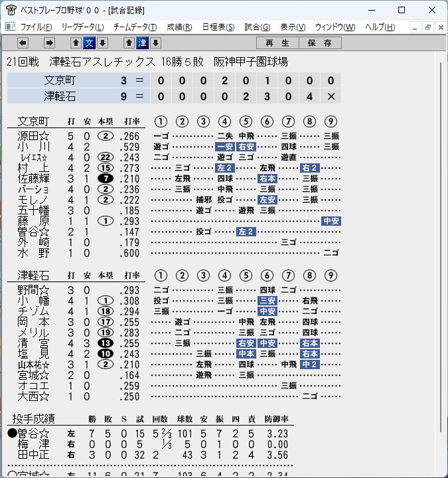Click the right arrow next game icon
Viewport: 448px width, 478px height.
pos(49,43)
